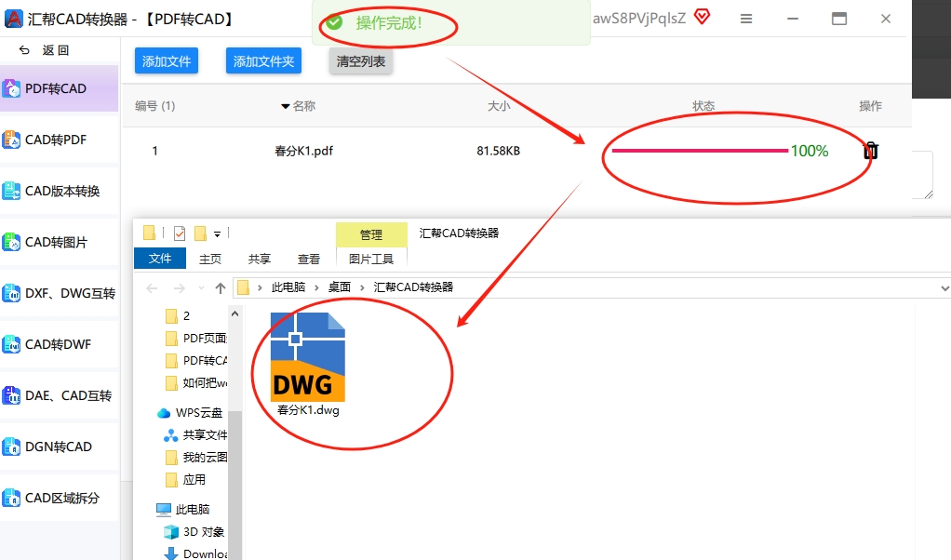Open Downloads in navigation pane

(x=194, y=553)
